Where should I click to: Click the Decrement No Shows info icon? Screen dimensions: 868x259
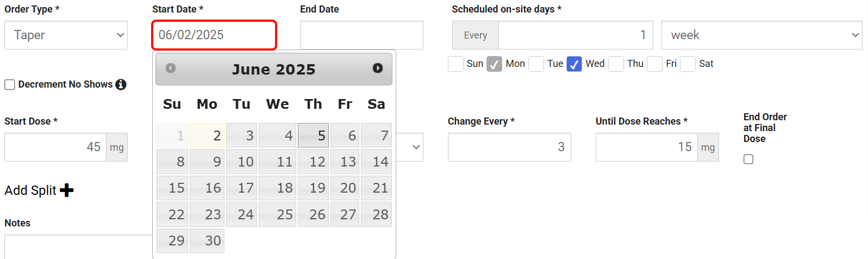point(121,84)
